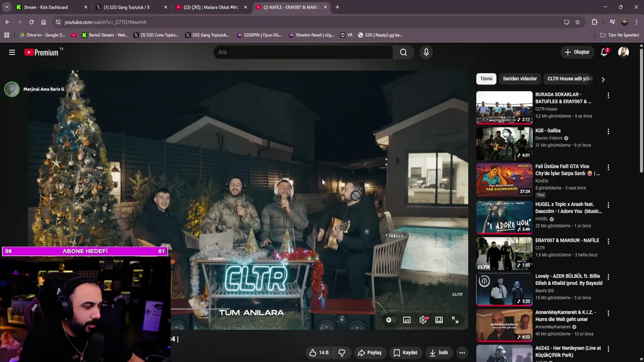644x362 pixels.
Task: Bookmark this page with the star
Action: (x=578, y=22)
